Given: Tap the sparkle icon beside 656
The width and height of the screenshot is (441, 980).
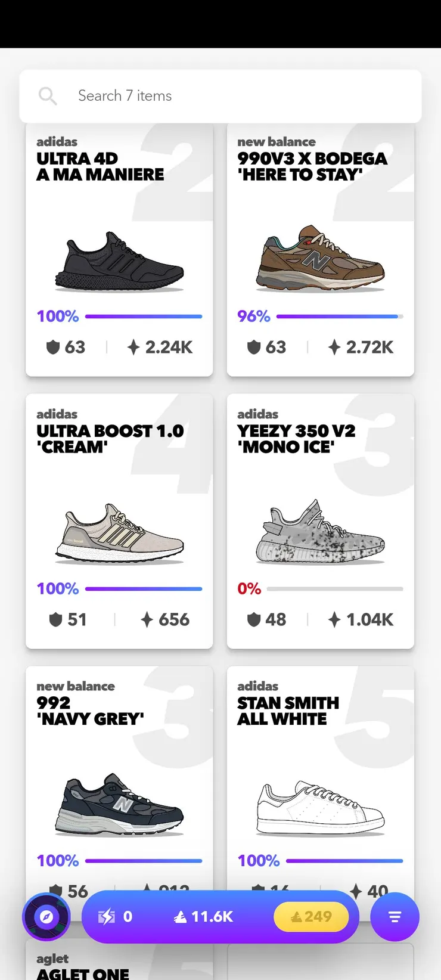Looking at the screenshot, I should point(147,619).
